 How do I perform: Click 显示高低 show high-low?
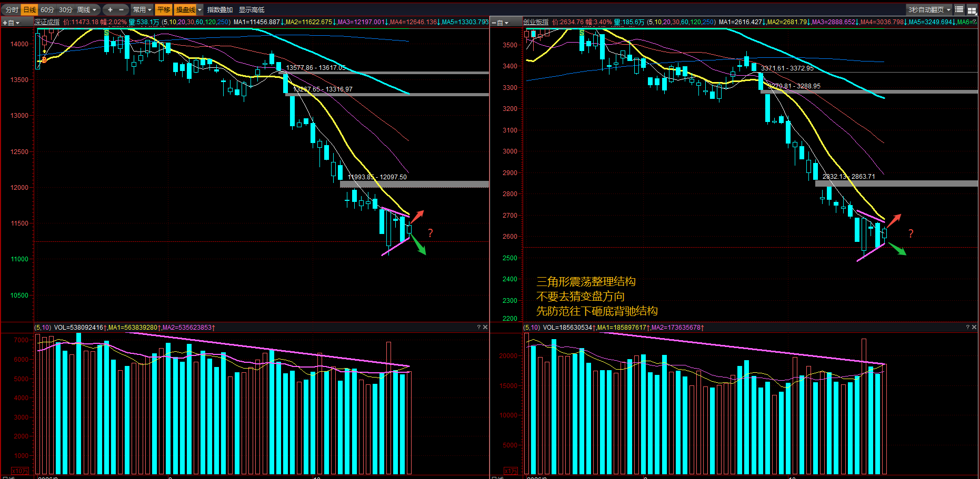pyautogui.click(x=252, y=9)
